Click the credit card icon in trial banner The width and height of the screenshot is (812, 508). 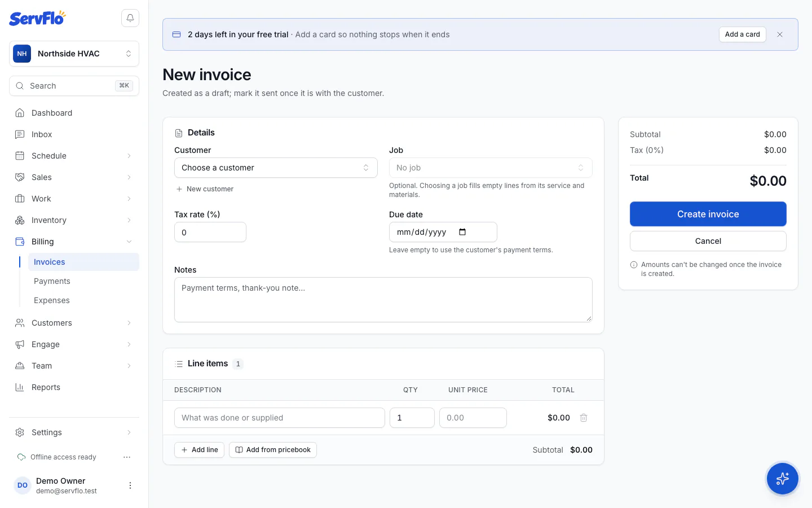click(176, 34)
